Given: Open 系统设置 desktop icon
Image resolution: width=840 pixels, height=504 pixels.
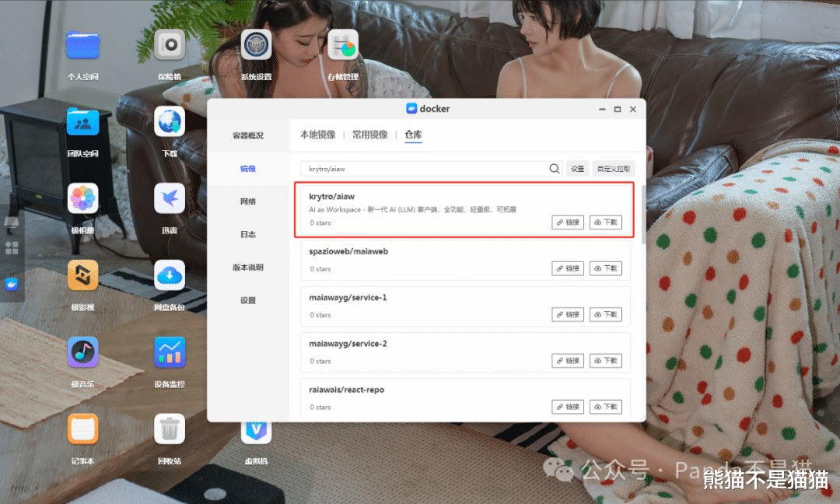Looking at the screenshot, I should [x=256, y=45].
